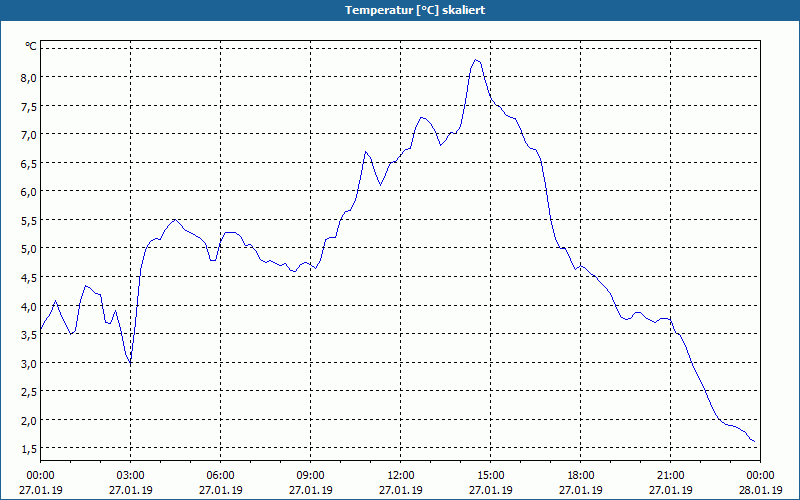
Task: Select the 15:00 time axis marker
Action: [x=491, y=476]
